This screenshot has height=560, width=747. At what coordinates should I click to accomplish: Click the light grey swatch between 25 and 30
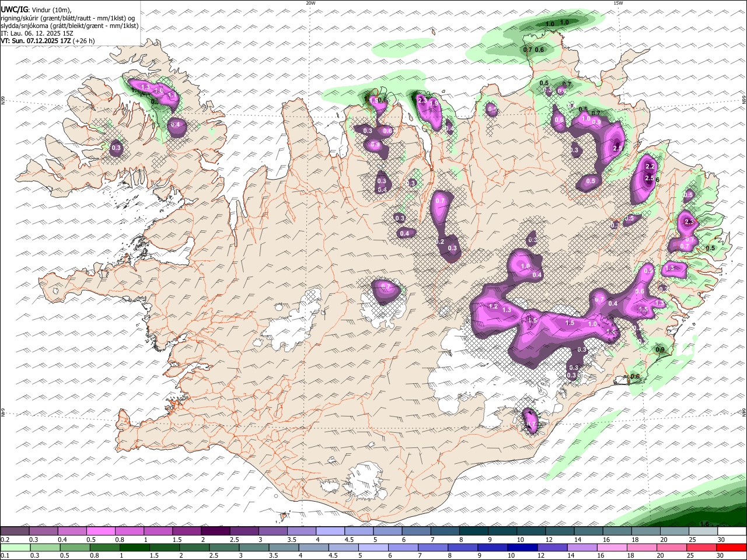703,531
